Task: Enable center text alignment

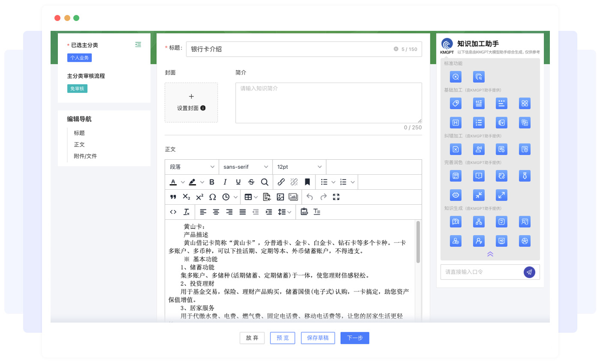Action: (216, 212)
